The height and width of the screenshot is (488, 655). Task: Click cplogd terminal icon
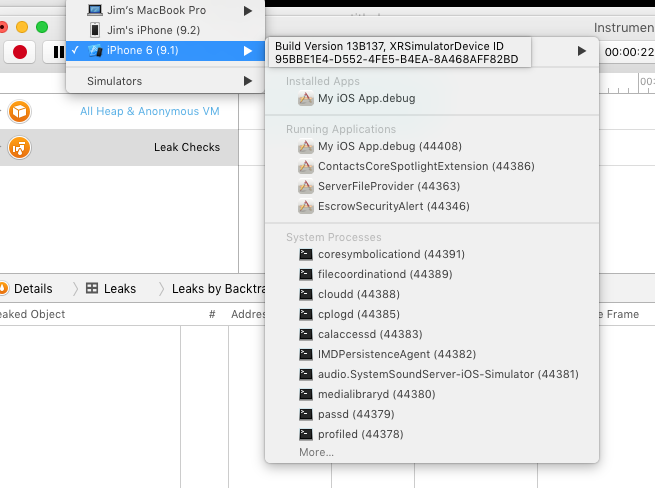tap(306, 315)
